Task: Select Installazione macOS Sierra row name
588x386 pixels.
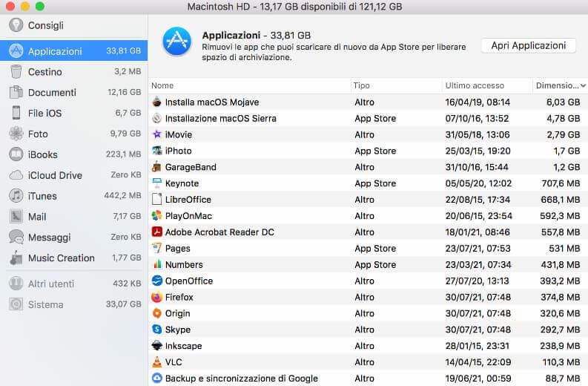Action: point(220,118)
